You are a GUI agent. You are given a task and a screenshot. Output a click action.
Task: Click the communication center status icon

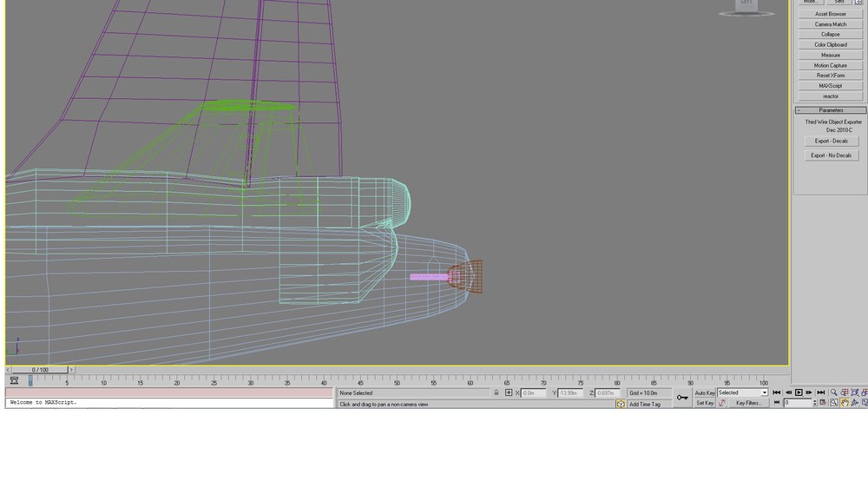[x=621, y=404]
